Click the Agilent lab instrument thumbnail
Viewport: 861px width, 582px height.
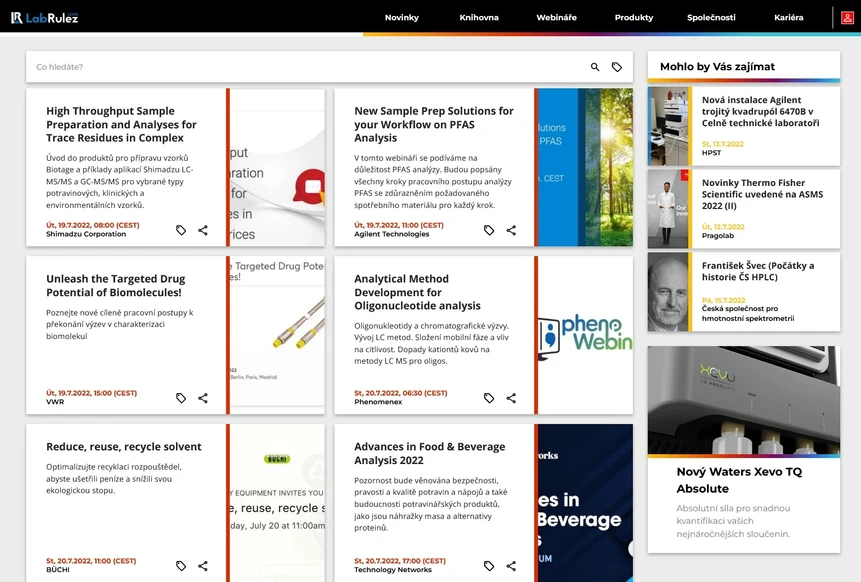coord(668,126)
